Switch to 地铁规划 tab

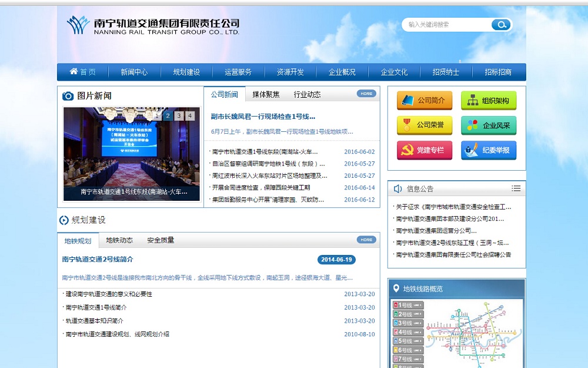pos(78,241)
